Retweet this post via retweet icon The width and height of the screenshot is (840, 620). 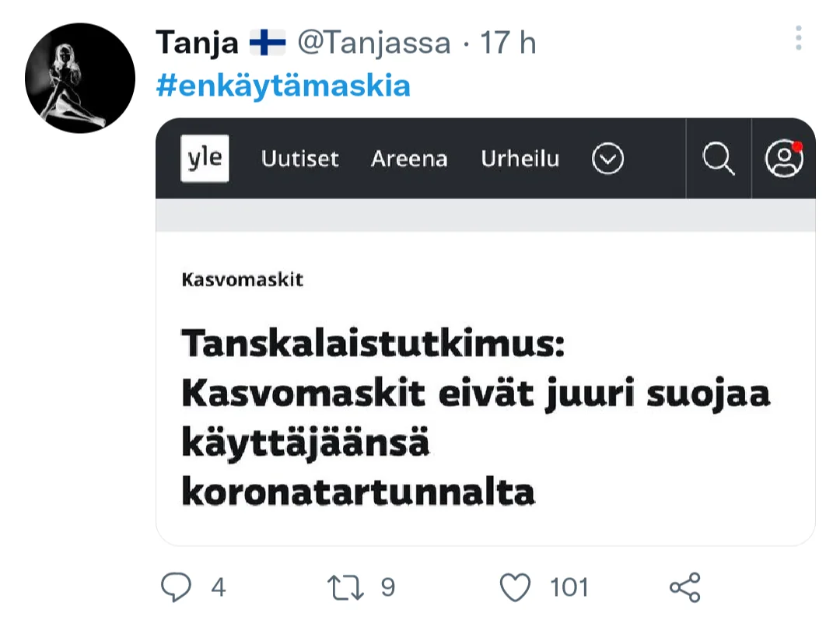pyautogui.click(x=347, y=587)
